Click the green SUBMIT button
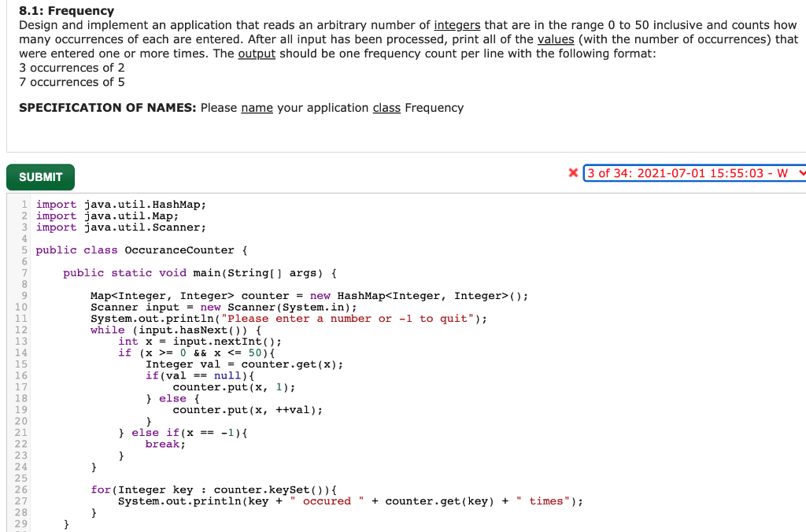806x532 pixels. (x=40, y=177)
